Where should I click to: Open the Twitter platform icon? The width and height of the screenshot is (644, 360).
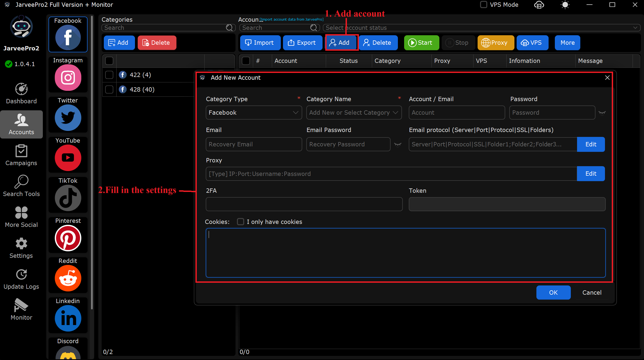[x=68, y=118]
